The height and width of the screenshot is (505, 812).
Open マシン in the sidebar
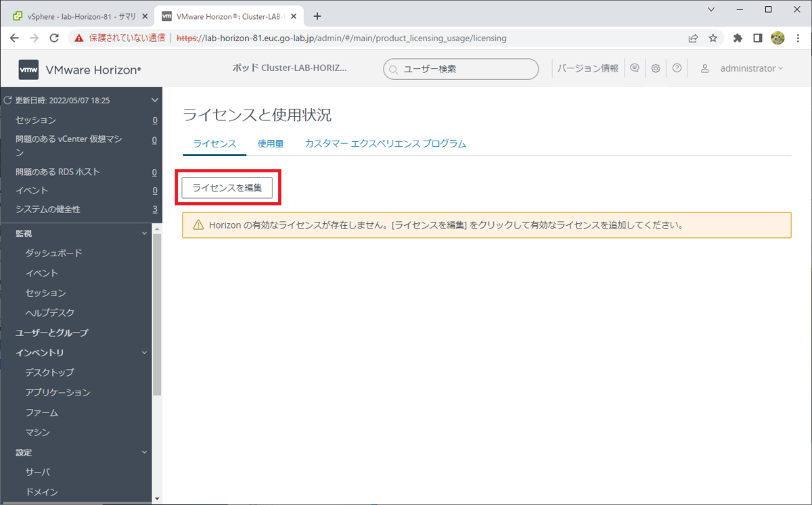(x=37, y=432)
